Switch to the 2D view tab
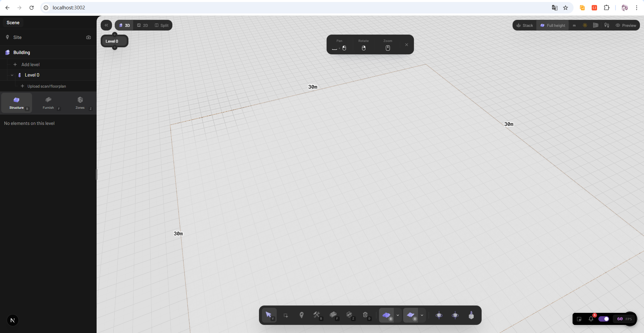 click(143, 25)
